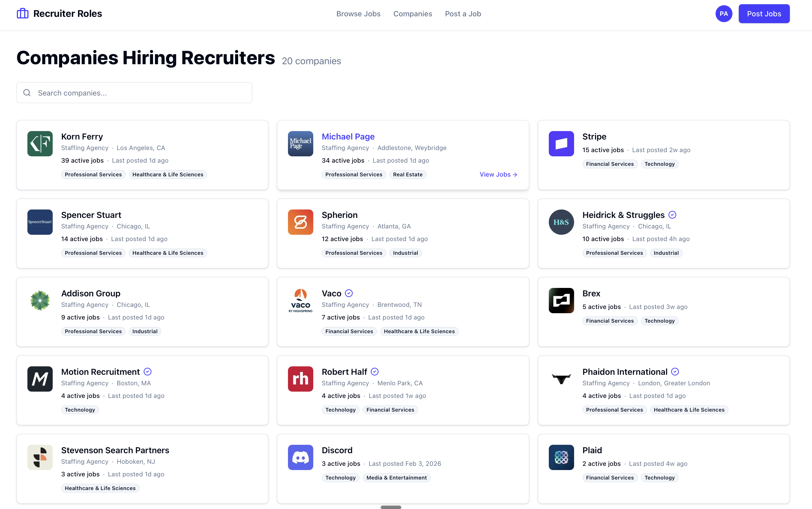Click the Korn Ferry company logo
This screenshot has width=812, height=509.
(40, 143)
